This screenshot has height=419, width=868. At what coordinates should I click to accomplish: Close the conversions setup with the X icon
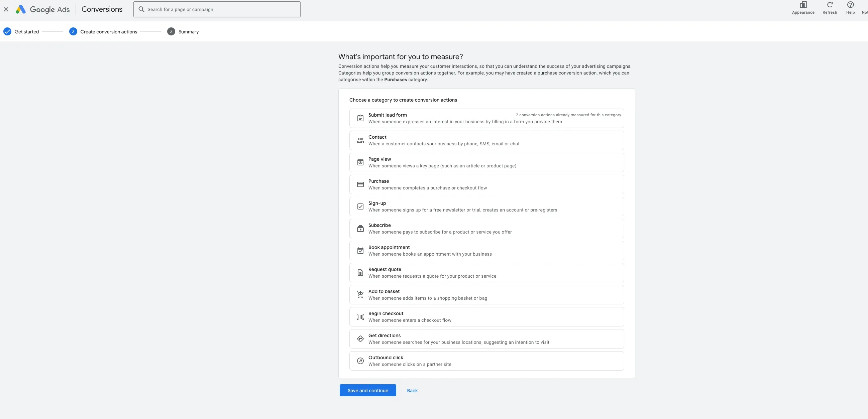point(6,9)
